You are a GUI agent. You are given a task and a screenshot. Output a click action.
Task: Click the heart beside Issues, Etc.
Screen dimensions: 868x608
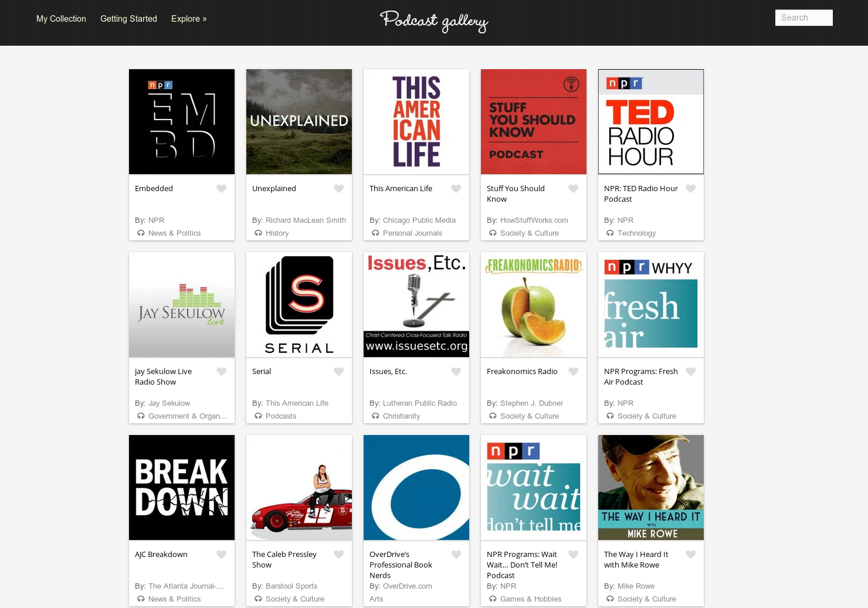click(x=456, y=372)
